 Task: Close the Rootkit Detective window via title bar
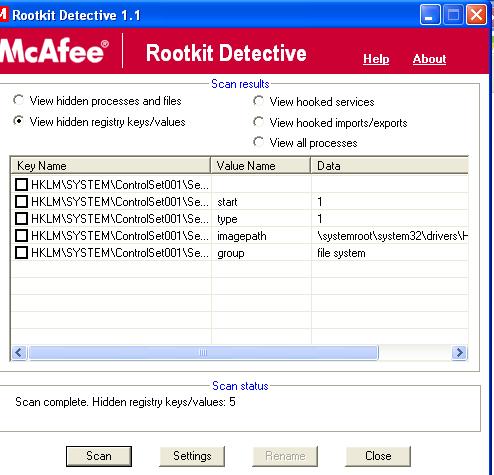476,15
